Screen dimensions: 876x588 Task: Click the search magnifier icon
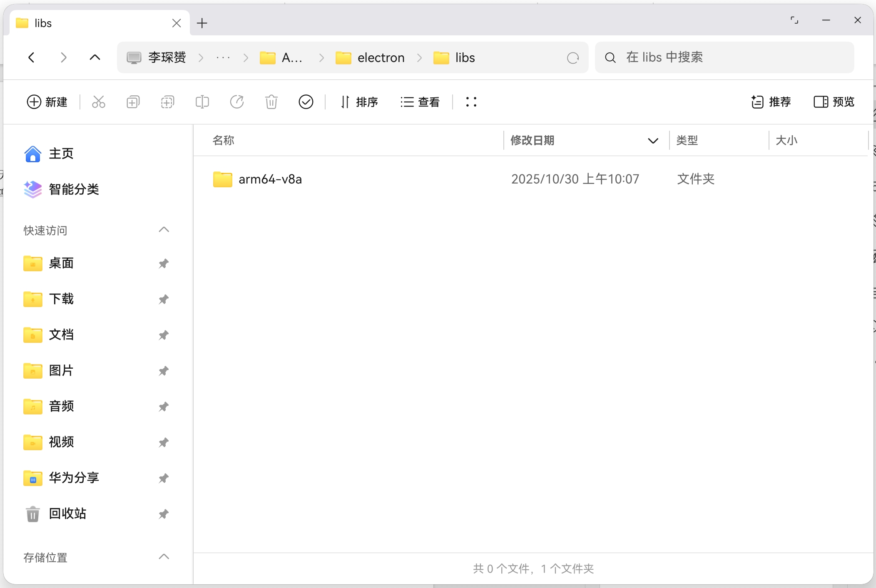tap(610, 58)
